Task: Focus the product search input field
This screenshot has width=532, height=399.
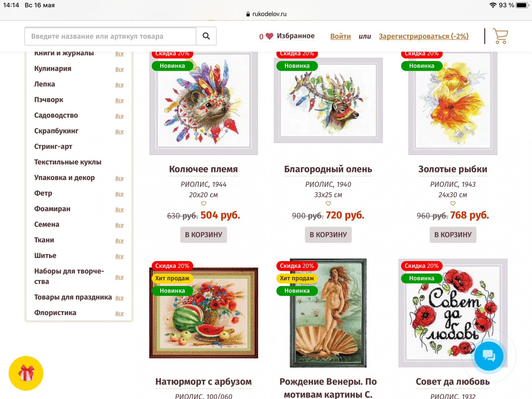Action: [110, 36]
